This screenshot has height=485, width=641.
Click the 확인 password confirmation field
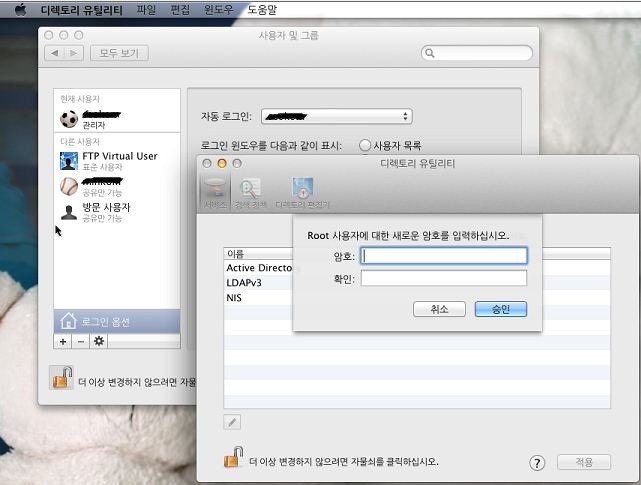pos(444,278)
